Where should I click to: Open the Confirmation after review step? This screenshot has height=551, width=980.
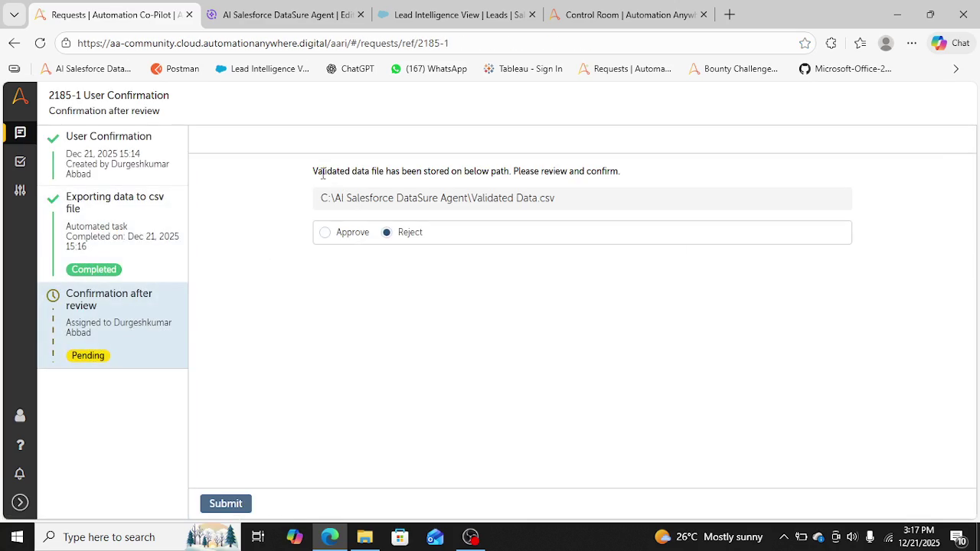coord(113,325)
